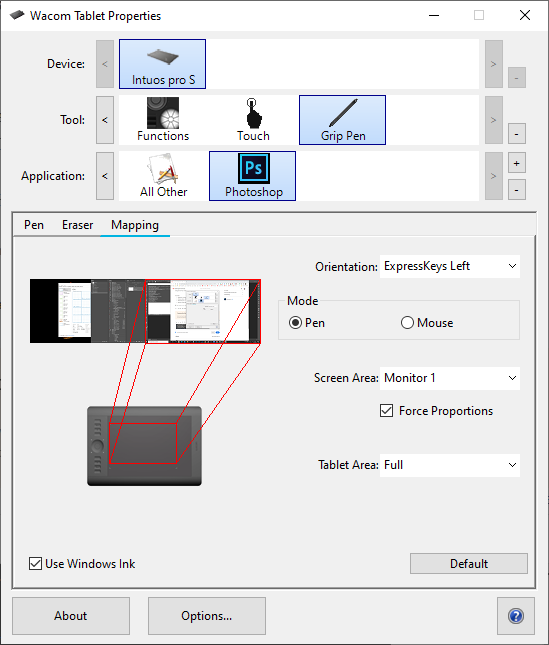Switch to the Eraser tab

(77, 225)
